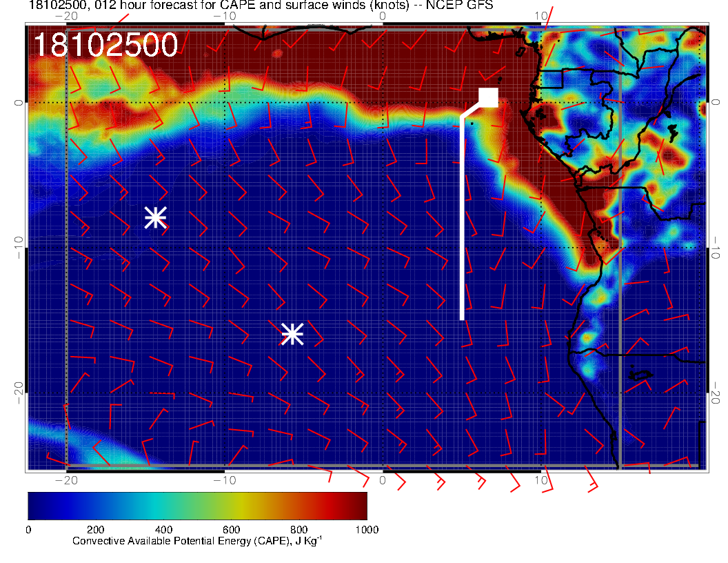728x563 pixels.
Task: Click the upper-left white asterisk marker
Action: click(x=156, y=217)
